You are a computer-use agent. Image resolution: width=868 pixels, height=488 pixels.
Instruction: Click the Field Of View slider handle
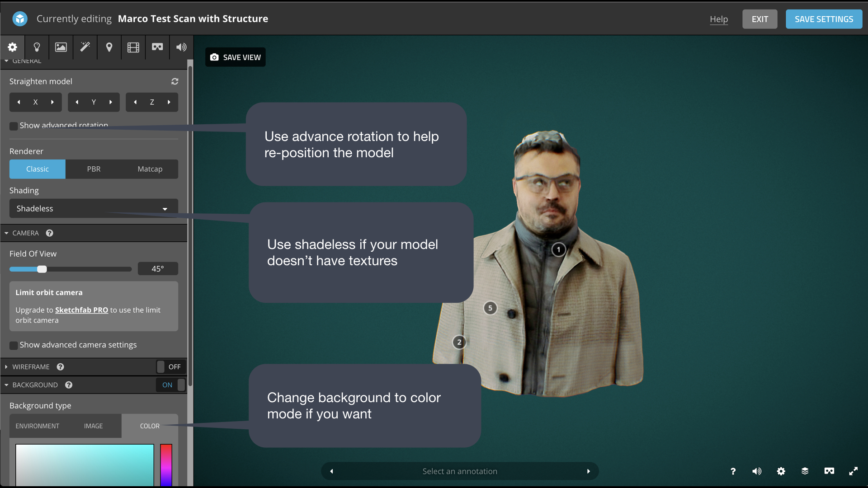(x=42, y=269)
